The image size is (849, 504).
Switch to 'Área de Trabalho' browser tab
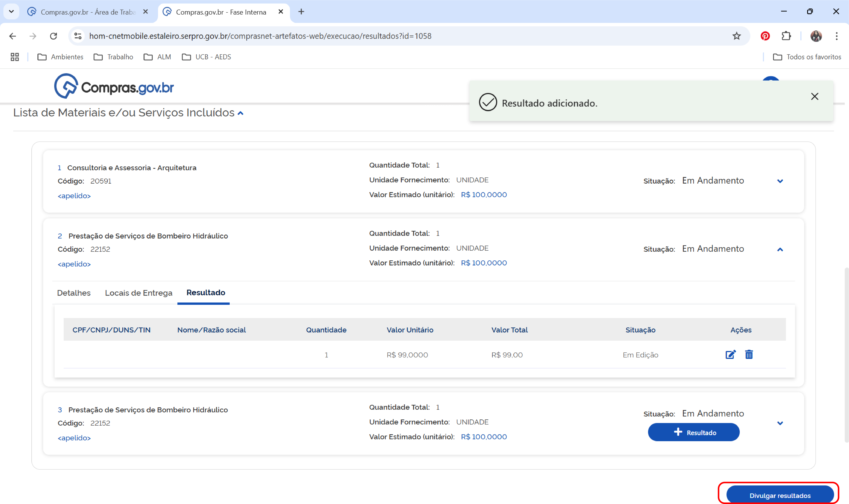pos(88,12)
